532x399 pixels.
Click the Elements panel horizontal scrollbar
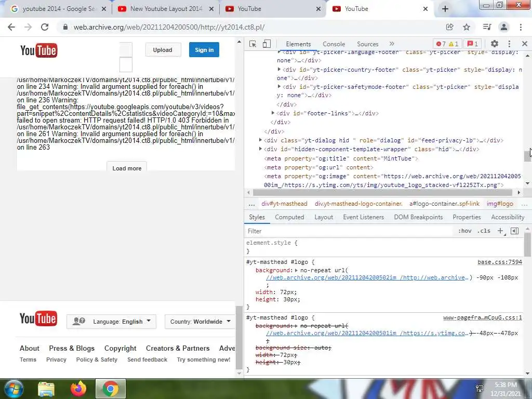pyautogui.click(x=383, y=192)
